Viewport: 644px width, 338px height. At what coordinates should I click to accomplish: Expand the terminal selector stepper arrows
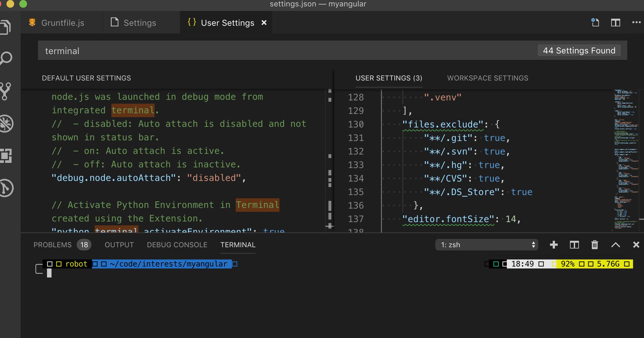pyautogui.click(x=534, y=245)
